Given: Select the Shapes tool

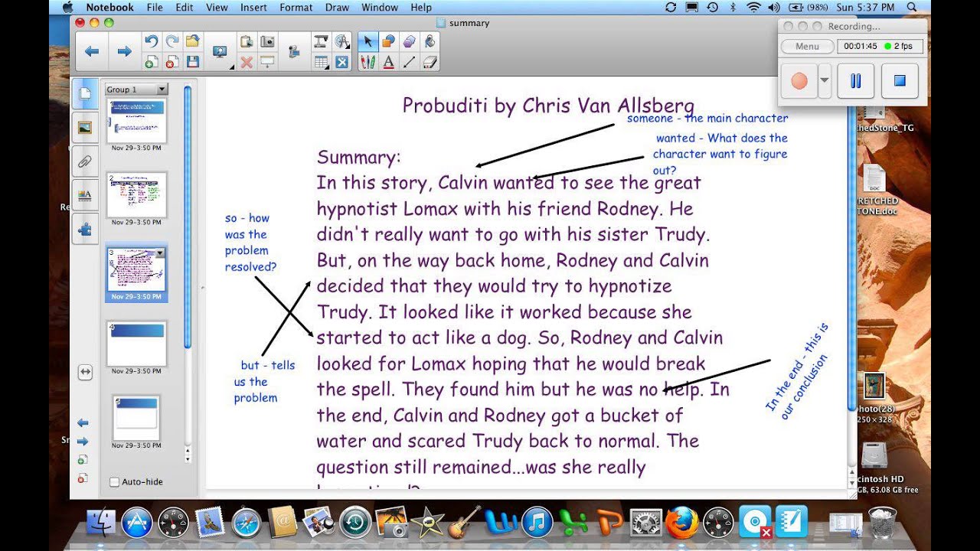Looking at the screenshot, I should click(388, 42).
